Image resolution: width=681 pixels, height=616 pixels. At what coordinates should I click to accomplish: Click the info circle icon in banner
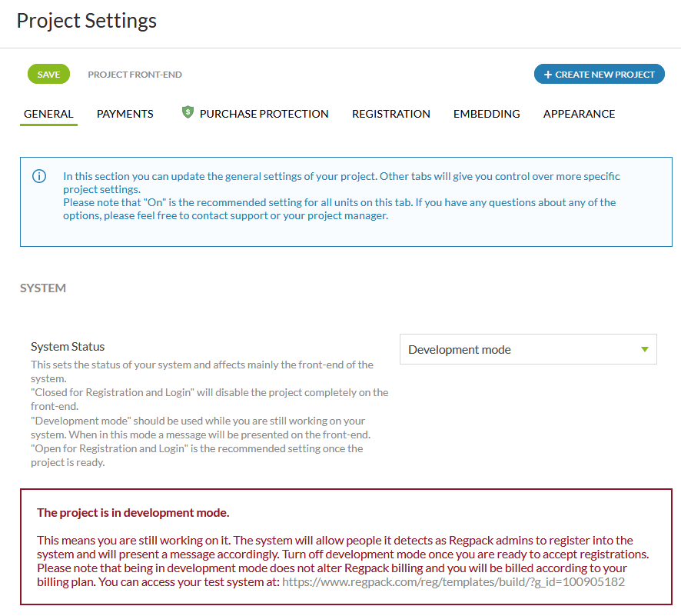[39, 176]
